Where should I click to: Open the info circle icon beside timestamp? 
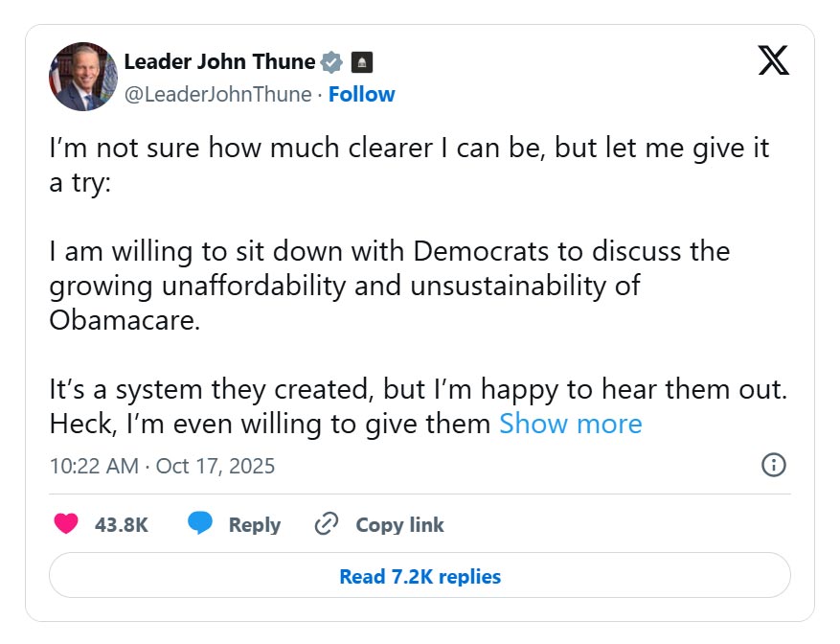773,466
